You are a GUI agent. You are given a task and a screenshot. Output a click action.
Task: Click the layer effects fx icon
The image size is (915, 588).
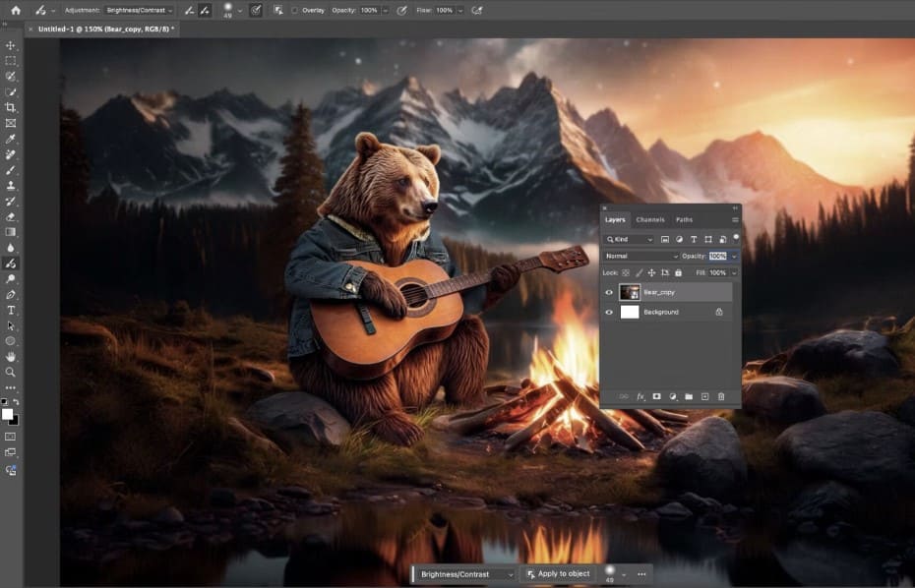[x=640, y=396]
